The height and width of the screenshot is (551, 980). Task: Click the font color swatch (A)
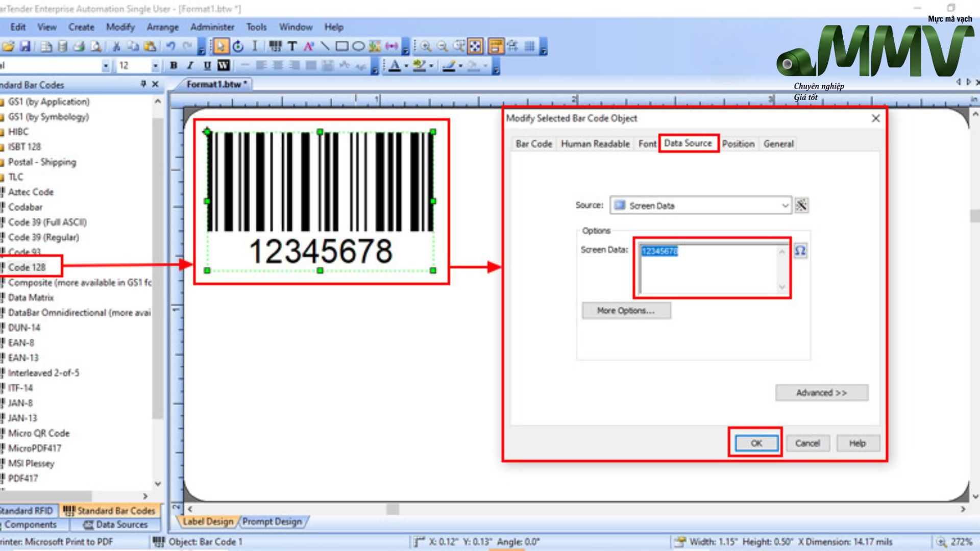[x=395, y=66]
